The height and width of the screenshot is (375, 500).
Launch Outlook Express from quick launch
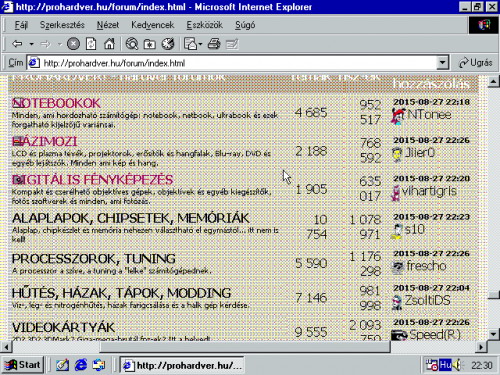pos(99,365)
